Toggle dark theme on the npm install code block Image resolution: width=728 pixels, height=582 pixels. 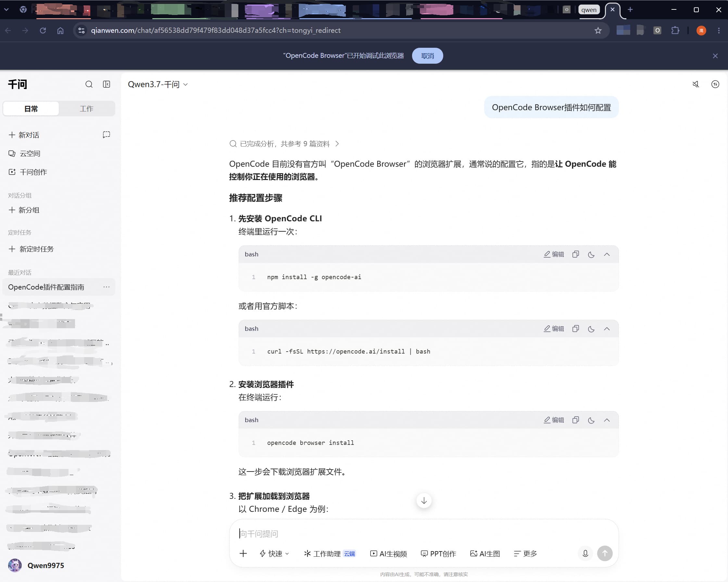click(591, 254)
